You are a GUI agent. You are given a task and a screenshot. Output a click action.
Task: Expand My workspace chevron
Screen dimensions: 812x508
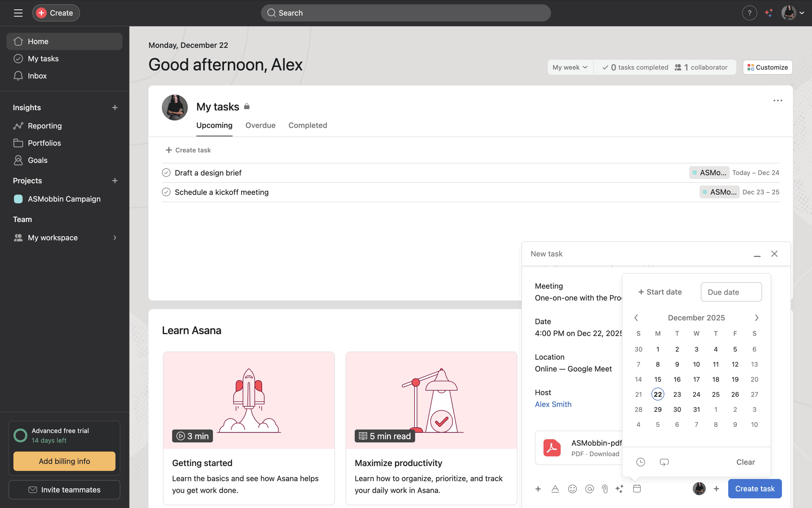pos(115,238)
